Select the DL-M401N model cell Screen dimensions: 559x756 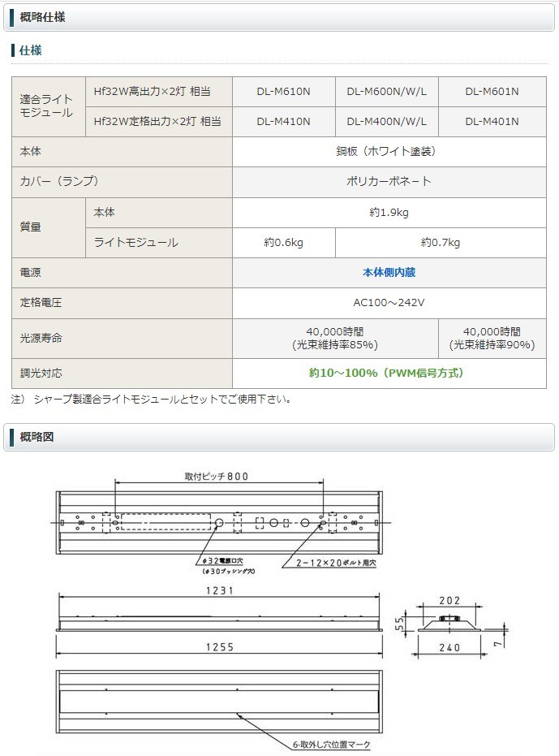pos(492,122)
